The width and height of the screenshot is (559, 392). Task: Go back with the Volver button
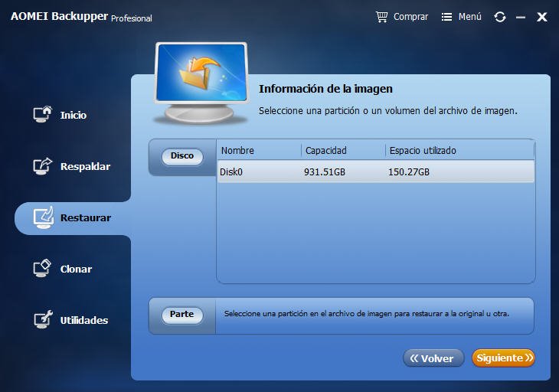(433, 358)
